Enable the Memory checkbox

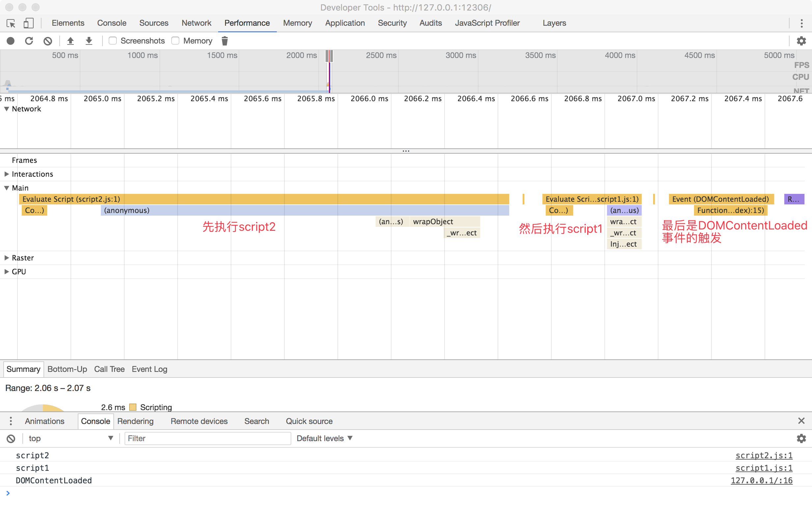point(175,41)
